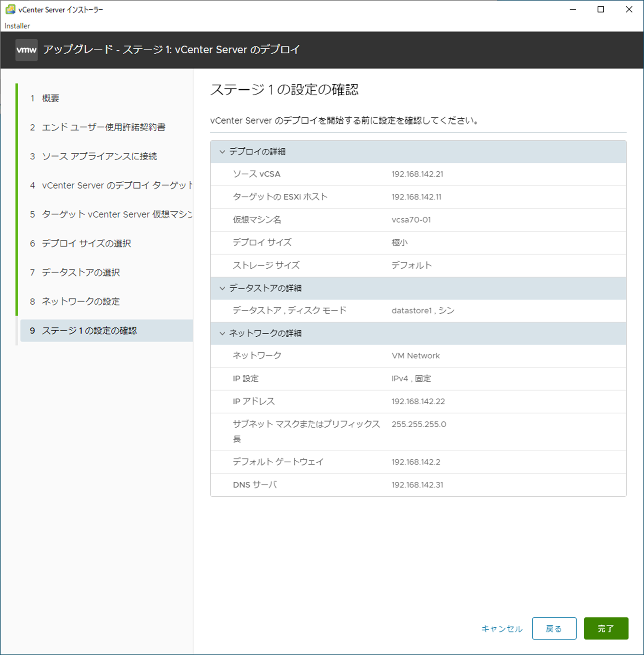Image resolution: width=644 pixels, height=655 pixels.
Task: Click the IP setting value IPv4 , 固定
Action: [x=411, y=379]
